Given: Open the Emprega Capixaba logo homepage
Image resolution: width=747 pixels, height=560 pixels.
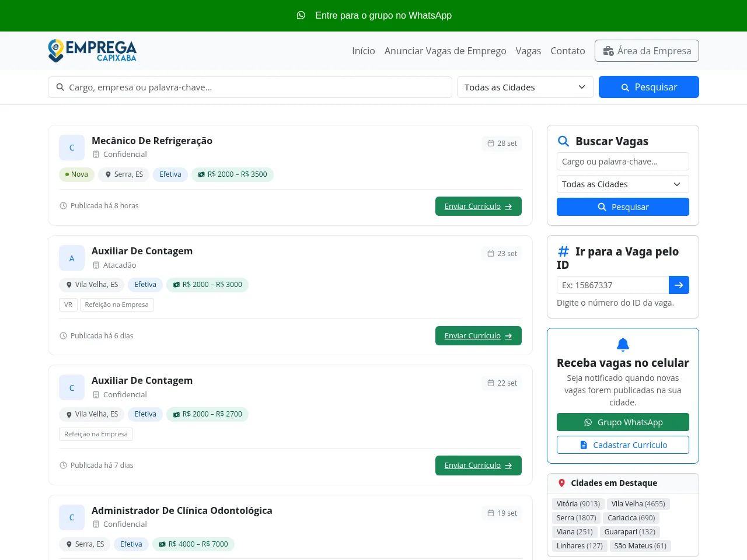Looking at the screenshot, I should click(92, 51).
